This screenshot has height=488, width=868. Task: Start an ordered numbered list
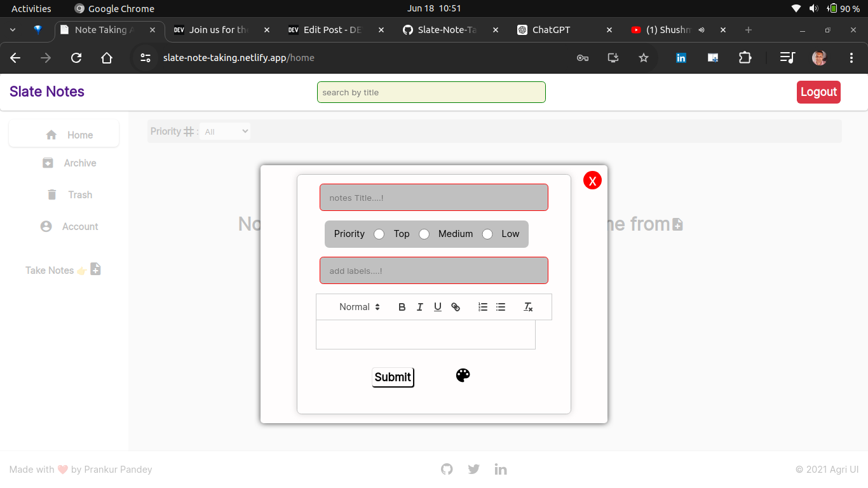[x=483, y=307]
